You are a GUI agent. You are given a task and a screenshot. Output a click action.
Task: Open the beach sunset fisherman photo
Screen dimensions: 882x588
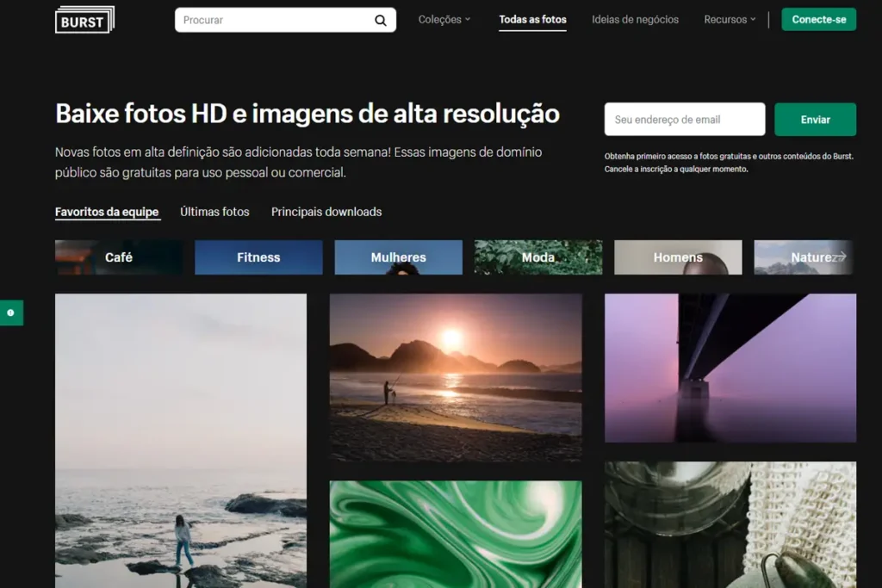[456, 378]
